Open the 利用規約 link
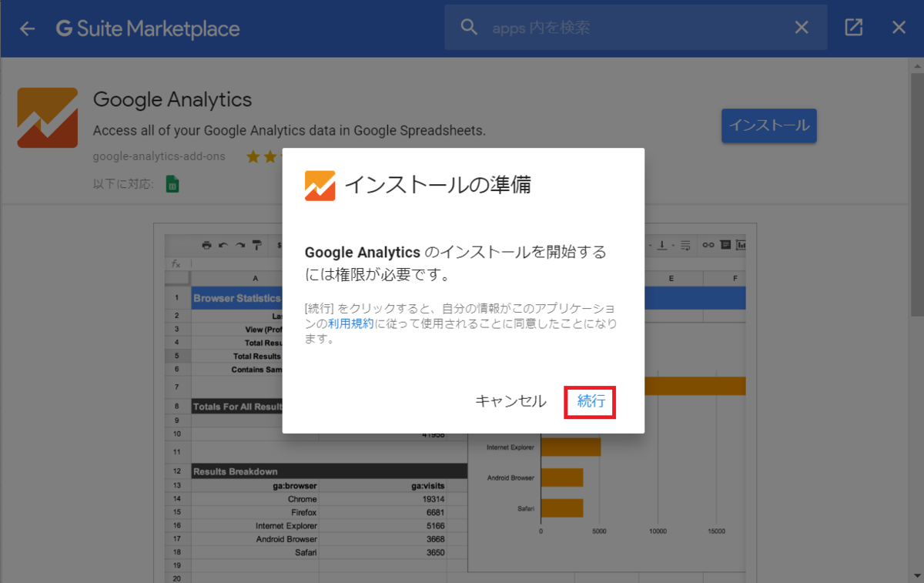This screenshot has height=583, width=924. tap(350, 324)
